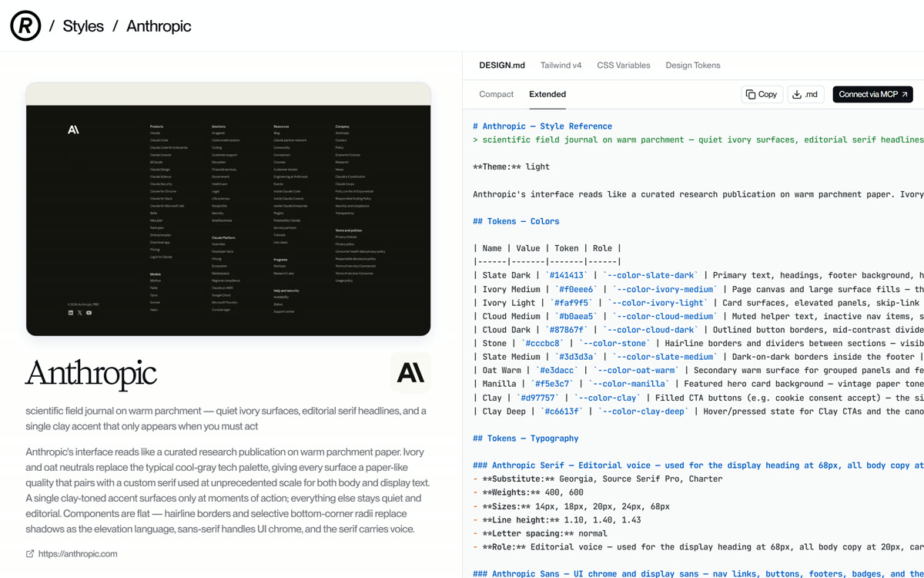This screenshot has width=924, height=578.
Task: Click the Anthropic logo tile beside heading
Action: point(410,373)
